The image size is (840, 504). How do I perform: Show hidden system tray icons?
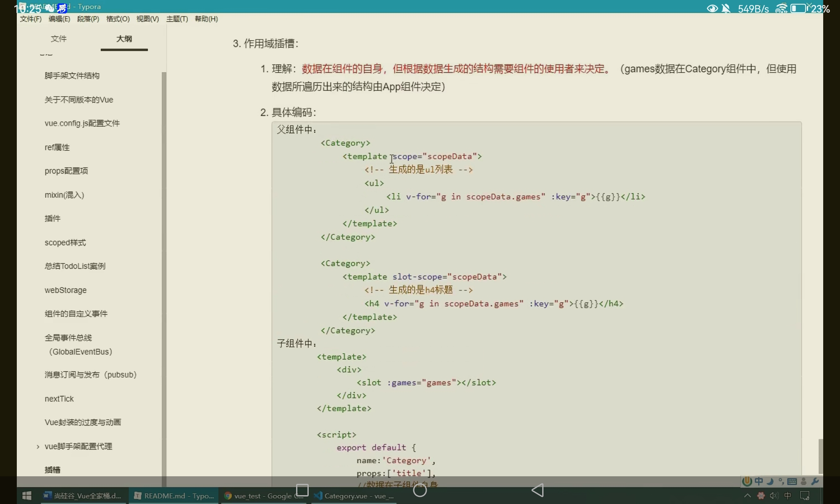point(748,496)
